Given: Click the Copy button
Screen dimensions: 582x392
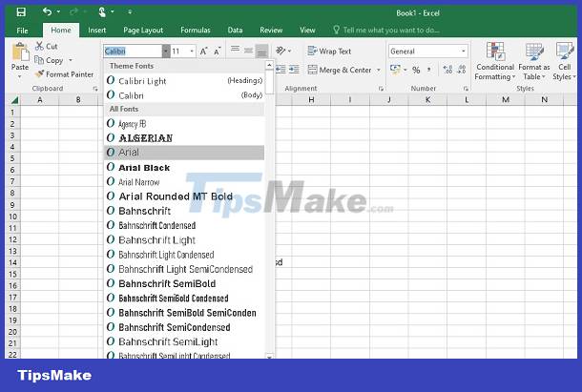Looking at the screenshot, I should pyautogui.click(x=49, y=60).
